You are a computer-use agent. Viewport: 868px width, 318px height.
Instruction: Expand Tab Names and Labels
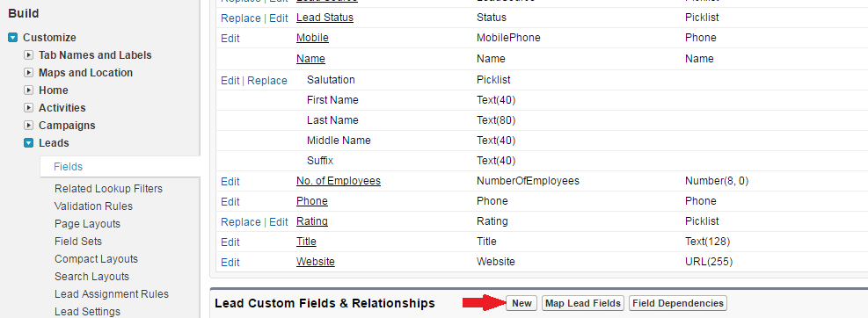click(x=29, y=55)
